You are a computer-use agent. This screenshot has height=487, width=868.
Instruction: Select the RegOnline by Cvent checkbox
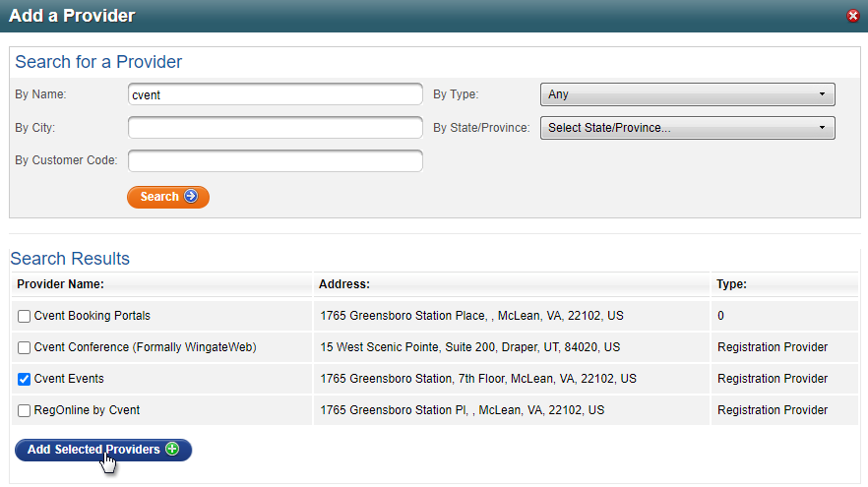pos(25,410)
